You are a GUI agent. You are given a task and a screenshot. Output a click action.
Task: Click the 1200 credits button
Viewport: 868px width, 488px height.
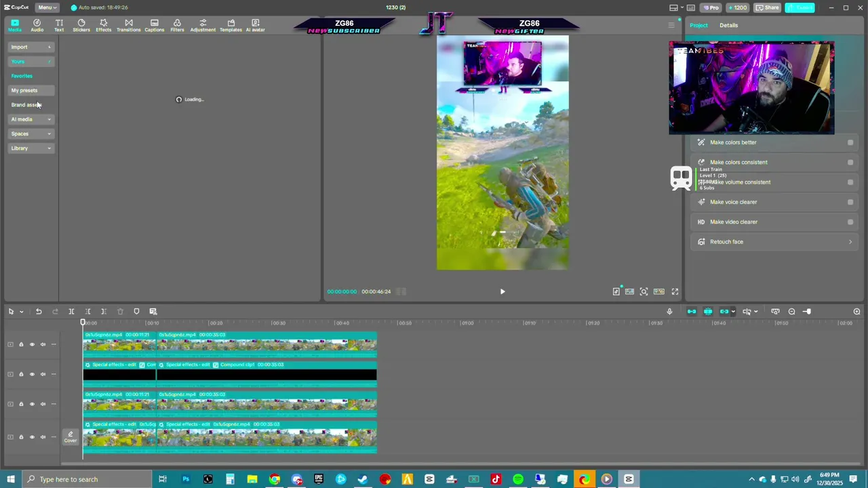737,7
